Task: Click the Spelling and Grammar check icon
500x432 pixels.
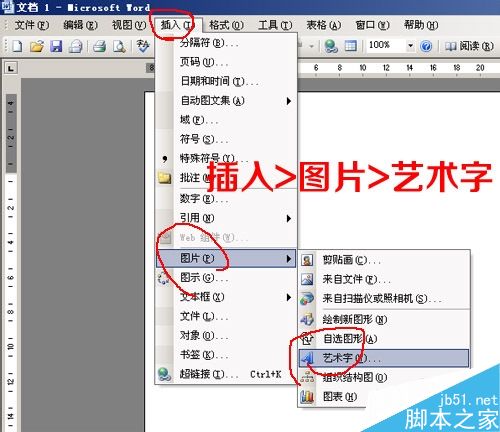Action: click(143, 46)
